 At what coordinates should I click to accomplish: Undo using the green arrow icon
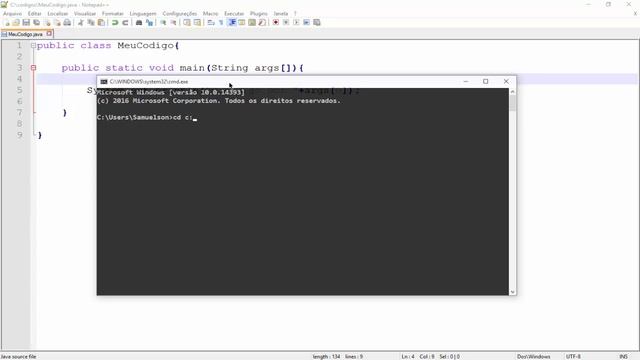click(115, 22)
